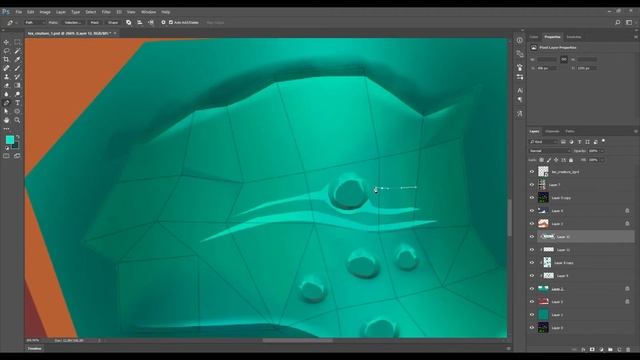This screenshot has height=360, width=640.
Task: Open the path operations icon in options bar
Action: pyautogui.click(x=129, y=22)
